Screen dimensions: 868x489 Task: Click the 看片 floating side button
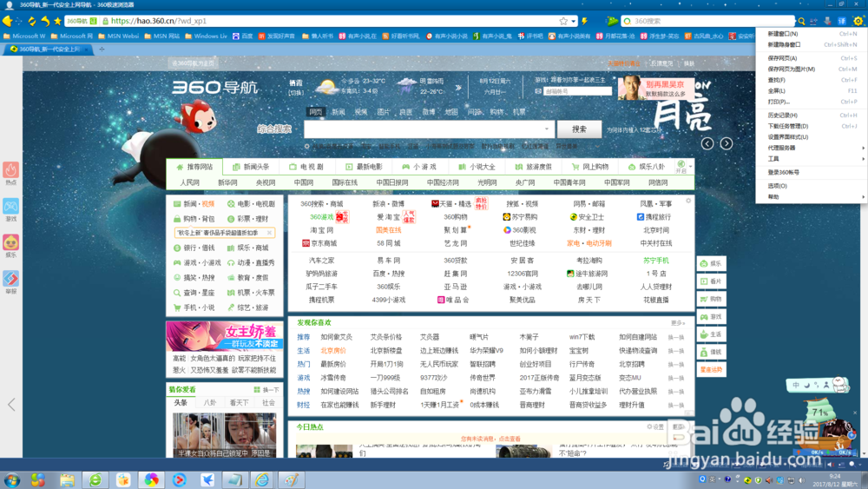712,281
